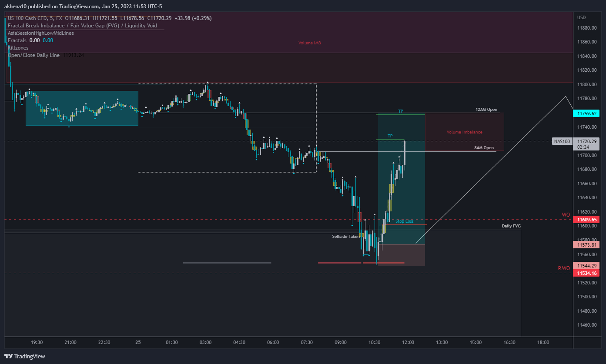Viewport: 606px width, 364px height.
Task: Click the 10:30 time axis label
Action: [374, 342]
